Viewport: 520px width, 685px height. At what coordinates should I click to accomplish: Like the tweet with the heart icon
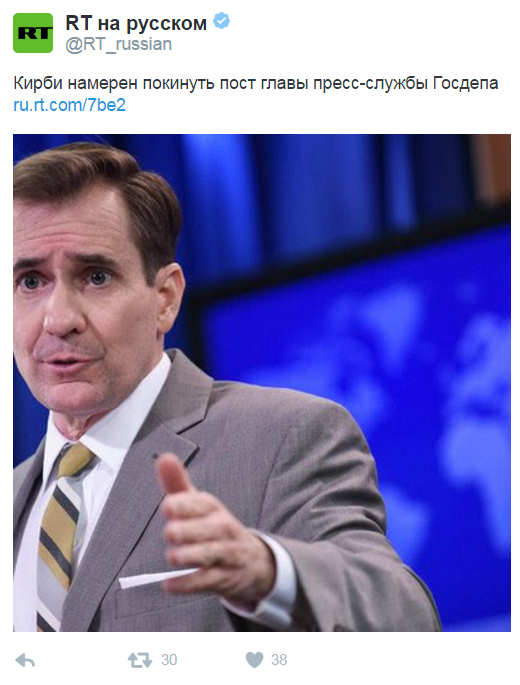click(x=254, y=660)
